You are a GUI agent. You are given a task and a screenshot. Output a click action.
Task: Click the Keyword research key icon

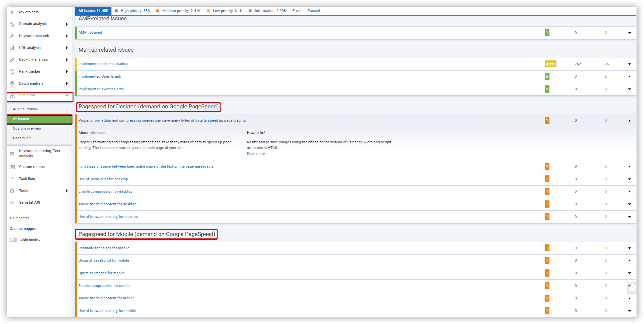[x=12, y=36]
